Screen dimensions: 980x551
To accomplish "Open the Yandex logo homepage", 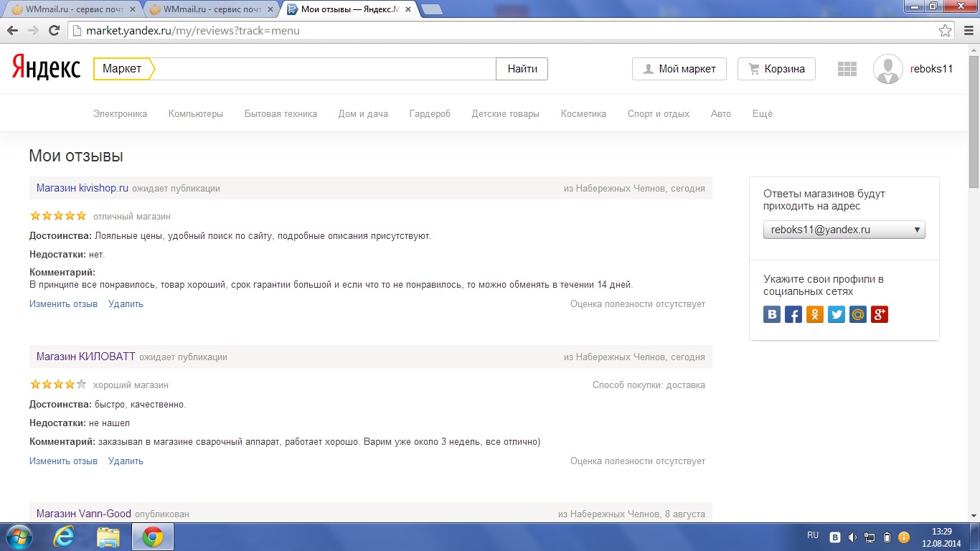I will click(x=46, y=69).
